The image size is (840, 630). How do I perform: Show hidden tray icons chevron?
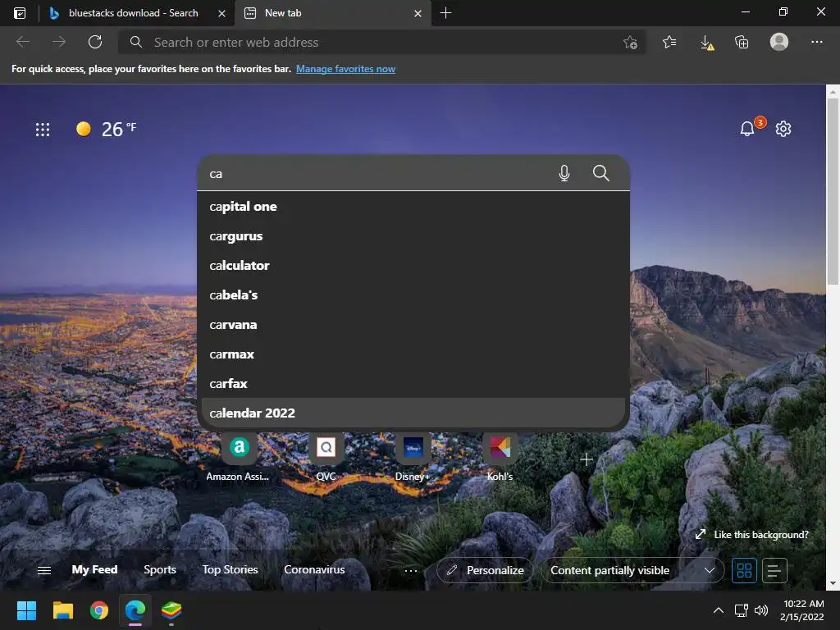719,610
